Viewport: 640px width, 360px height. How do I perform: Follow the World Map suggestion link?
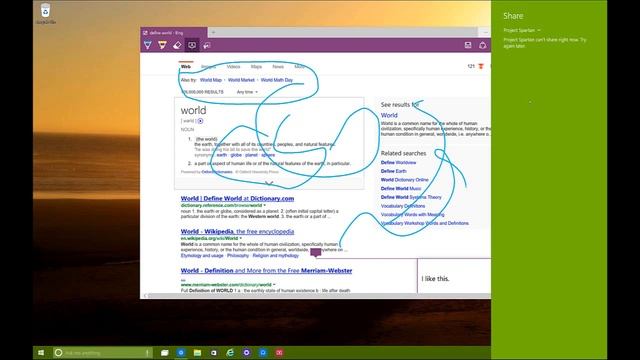(x=211, y=80)
